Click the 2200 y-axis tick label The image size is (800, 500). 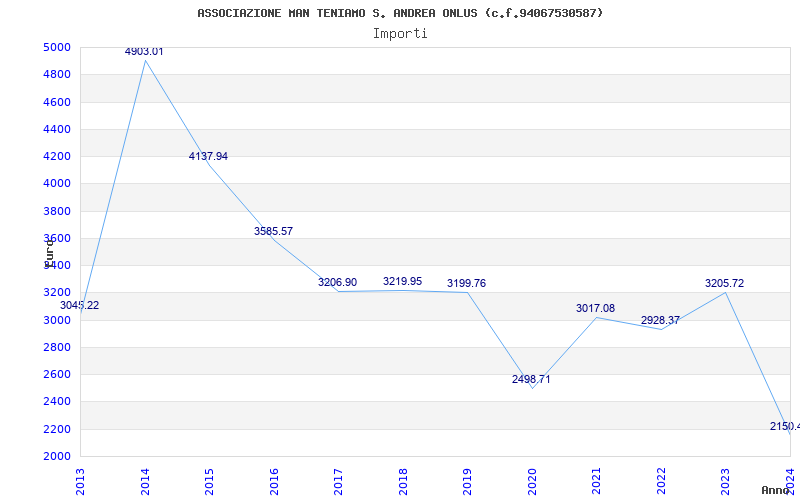57,430
